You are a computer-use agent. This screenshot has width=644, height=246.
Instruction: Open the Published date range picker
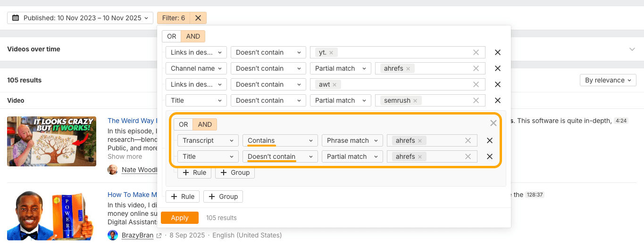pos(80,18)
